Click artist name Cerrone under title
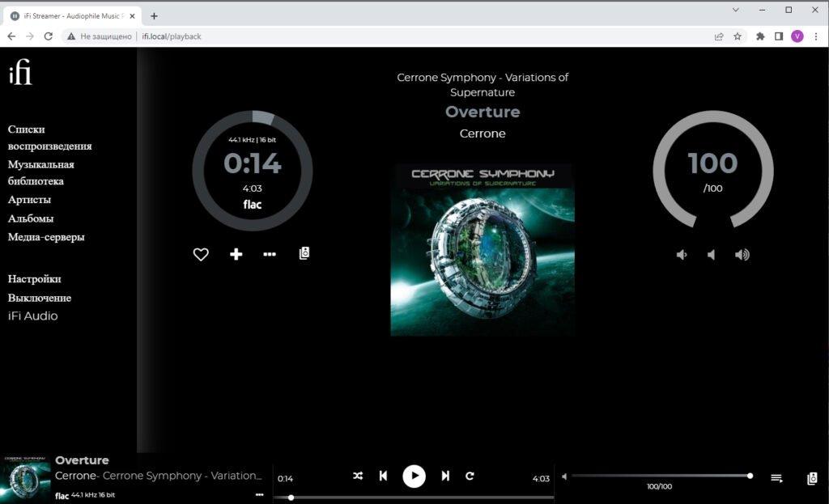 [483, 133]
